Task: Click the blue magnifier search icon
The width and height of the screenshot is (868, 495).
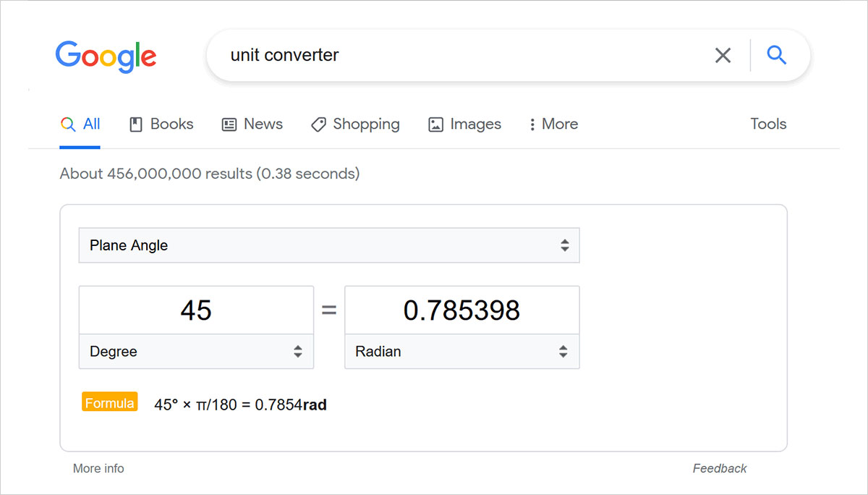Action: coord(776,55)
